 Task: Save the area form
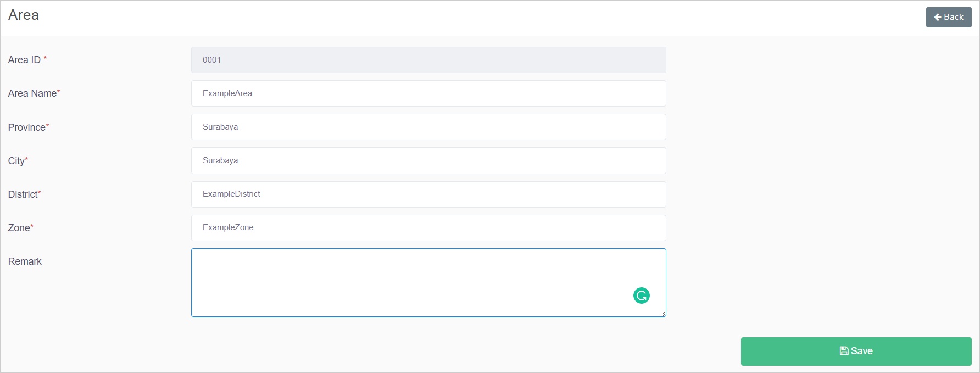point(856,352)
